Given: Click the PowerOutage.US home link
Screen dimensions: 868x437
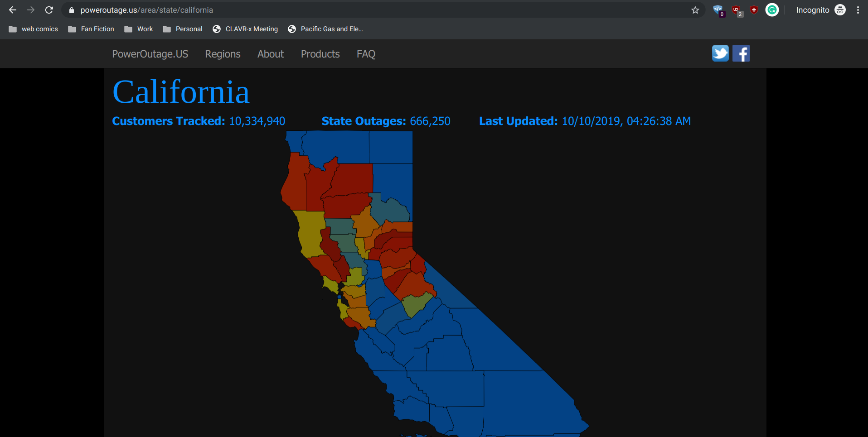Looking at the screenshot, I should click(150, 54).
